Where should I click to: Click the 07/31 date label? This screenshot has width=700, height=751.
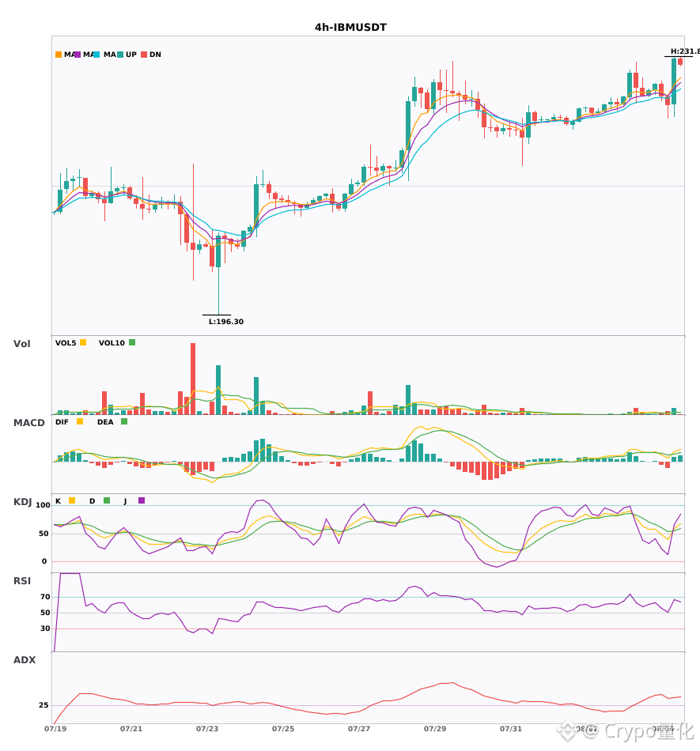[x=511, y=729]
